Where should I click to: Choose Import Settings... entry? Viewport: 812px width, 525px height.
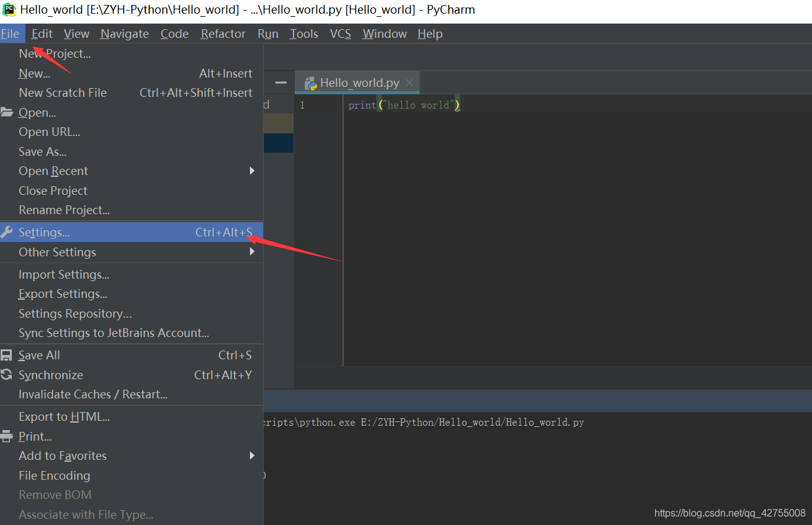coord(132,274)
